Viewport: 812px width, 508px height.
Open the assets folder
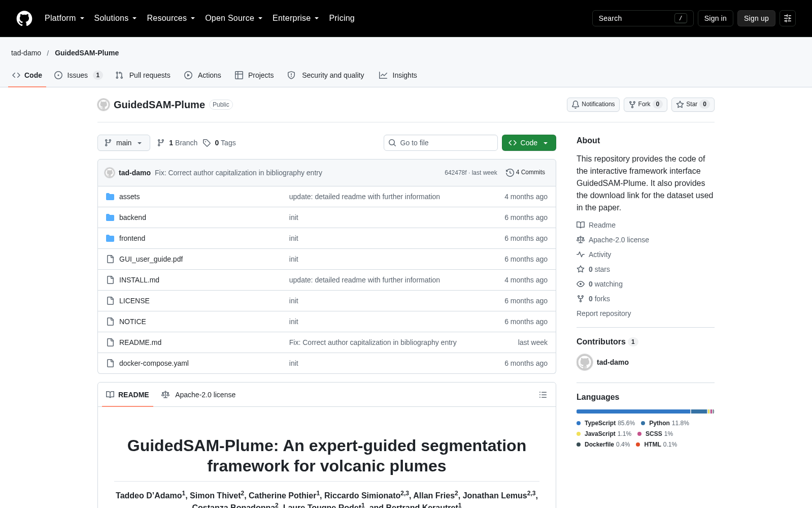(x=129, y=197)
